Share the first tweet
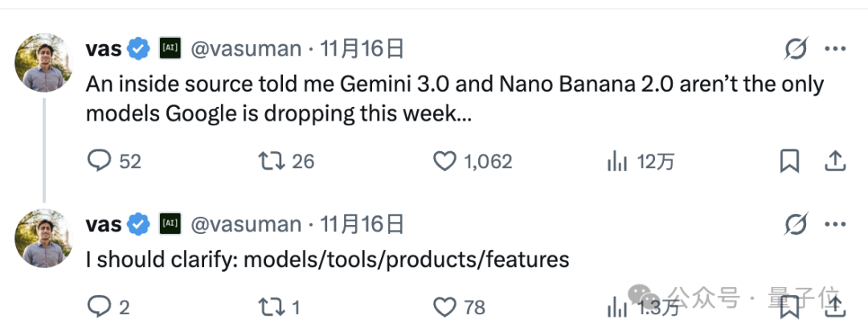Viewport: 868px width, 332px height. click(835, 162)
